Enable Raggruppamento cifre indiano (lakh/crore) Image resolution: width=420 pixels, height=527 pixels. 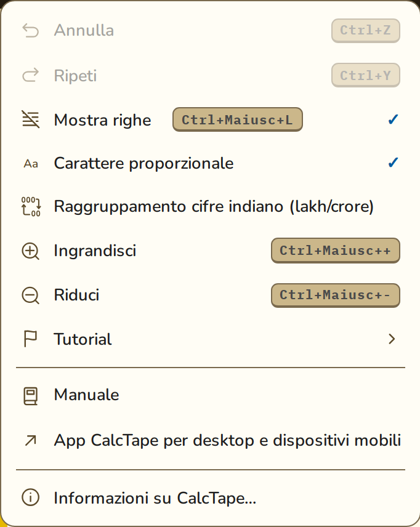point(210,206)
